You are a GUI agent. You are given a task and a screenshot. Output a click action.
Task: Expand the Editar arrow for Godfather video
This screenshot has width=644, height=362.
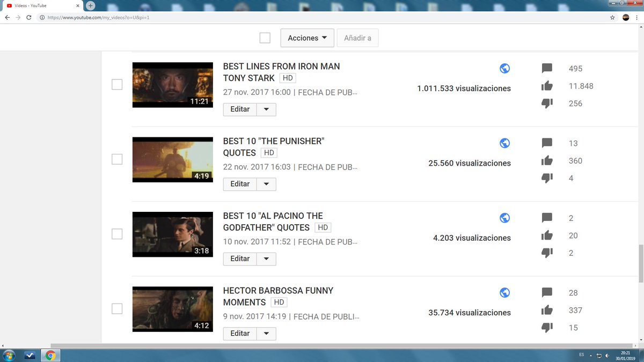click(x=266, y=258)
